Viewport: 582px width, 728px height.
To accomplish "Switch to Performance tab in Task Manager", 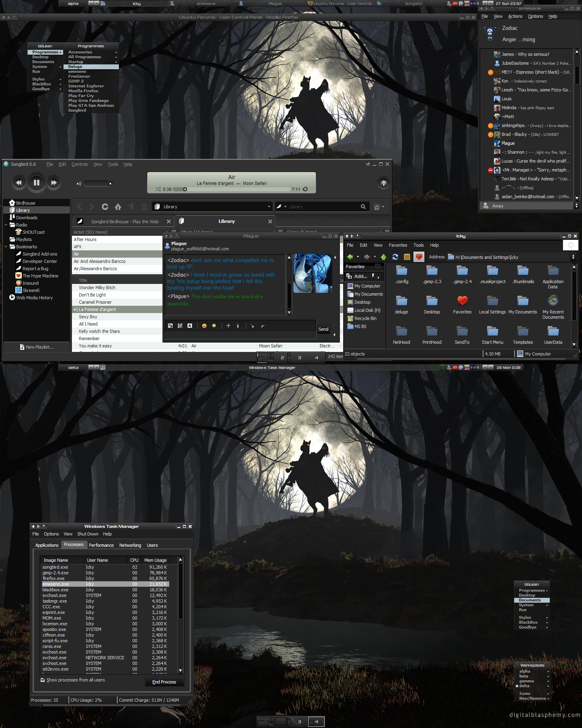I will pyautogui.click(x=101, y=545).
